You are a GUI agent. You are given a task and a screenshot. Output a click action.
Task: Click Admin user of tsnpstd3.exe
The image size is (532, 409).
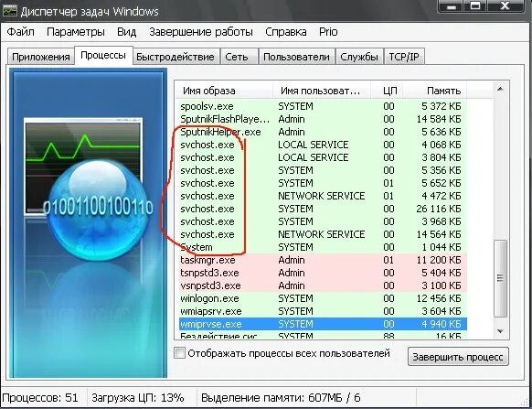click(x=292, y=273)
